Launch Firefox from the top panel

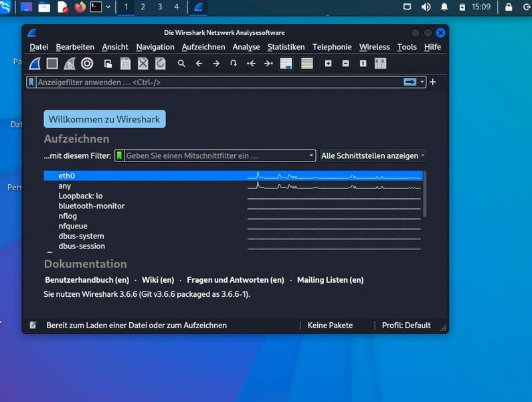[x=80, y=7]
